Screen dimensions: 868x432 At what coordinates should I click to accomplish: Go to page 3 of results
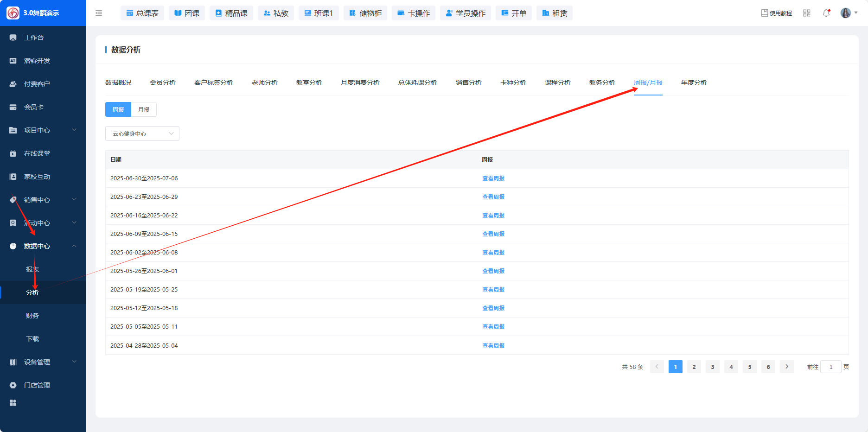click(713, 367)
